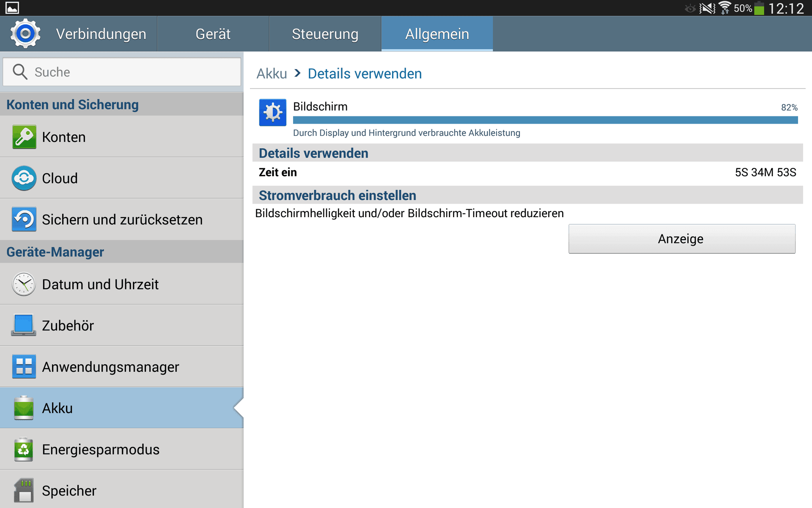Go back via Akku breadcrumb
This screenshot has height=508, width=812.
272,74
